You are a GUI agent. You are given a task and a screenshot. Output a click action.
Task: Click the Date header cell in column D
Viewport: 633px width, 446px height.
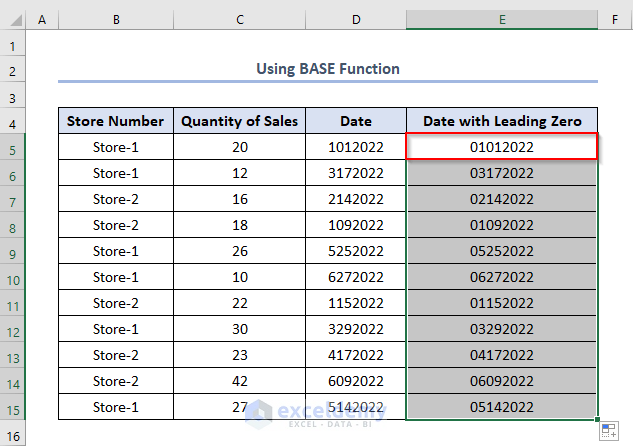tap(355, 121)
